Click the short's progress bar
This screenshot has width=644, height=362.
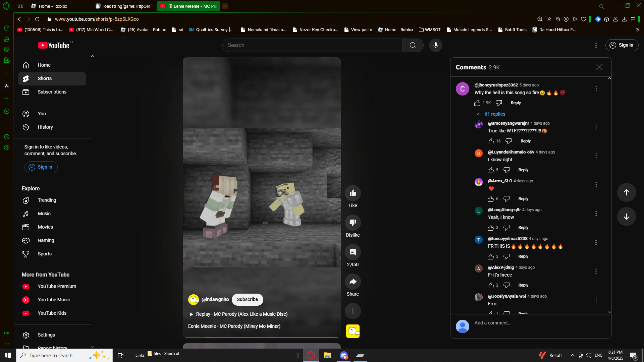point(262,337)
